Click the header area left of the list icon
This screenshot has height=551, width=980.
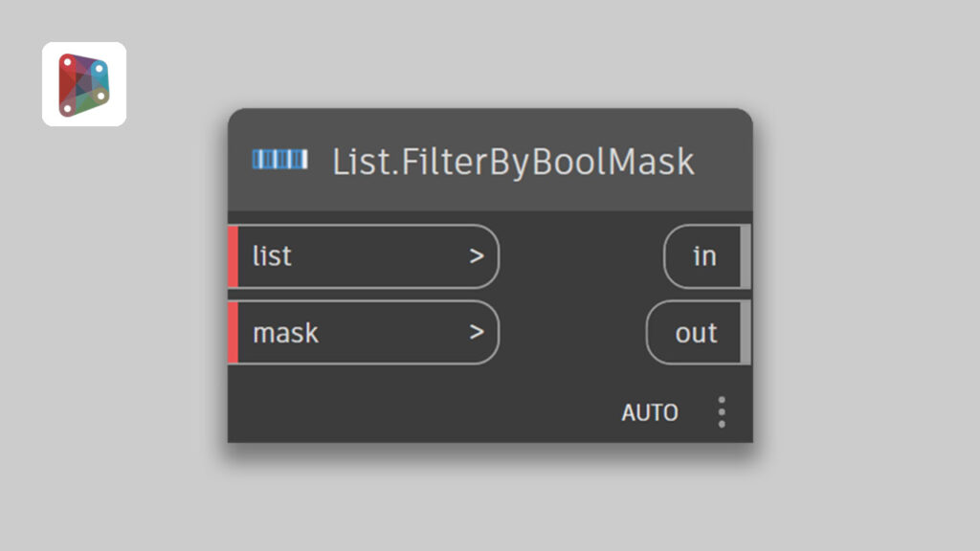(x=240, y=160)
